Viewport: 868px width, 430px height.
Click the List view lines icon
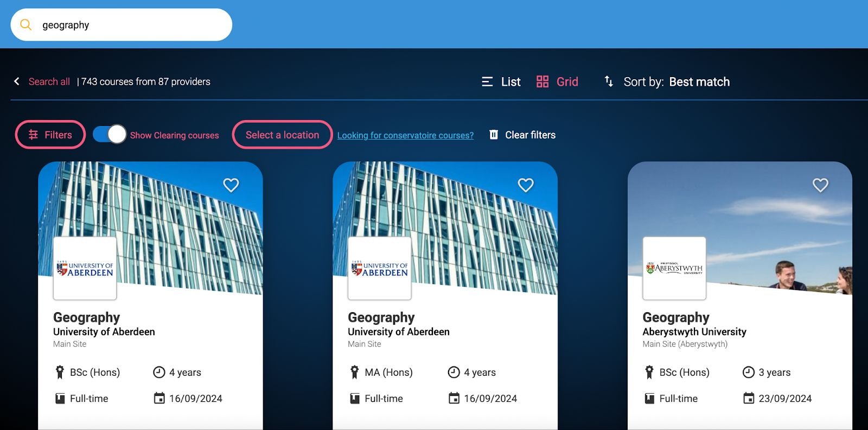pyautogui.click(x=487, y=81)
